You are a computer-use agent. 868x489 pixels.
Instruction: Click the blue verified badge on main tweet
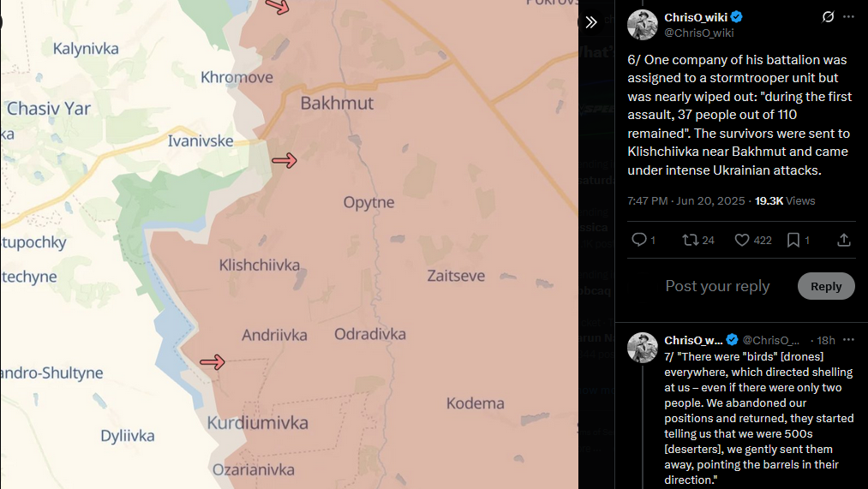click(x=737, y=17)
